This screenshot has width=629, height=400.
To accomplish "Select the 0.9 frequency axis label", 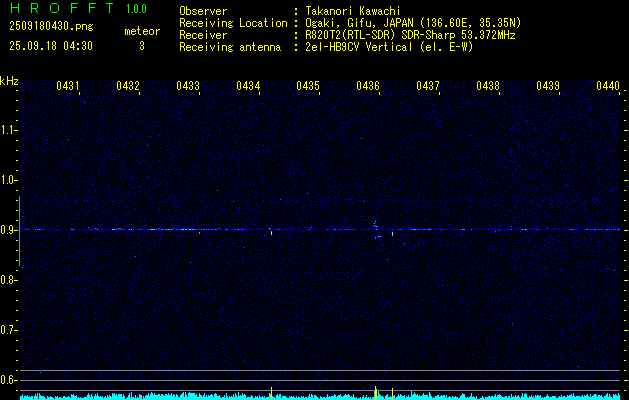I will click(9, 229).
